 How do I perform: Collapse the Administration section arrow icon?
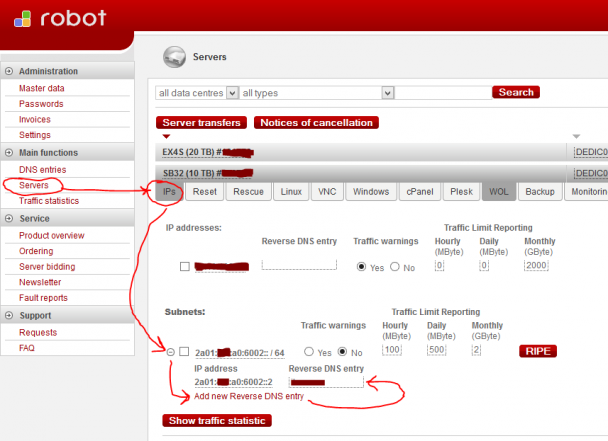[x=9, y=71]
